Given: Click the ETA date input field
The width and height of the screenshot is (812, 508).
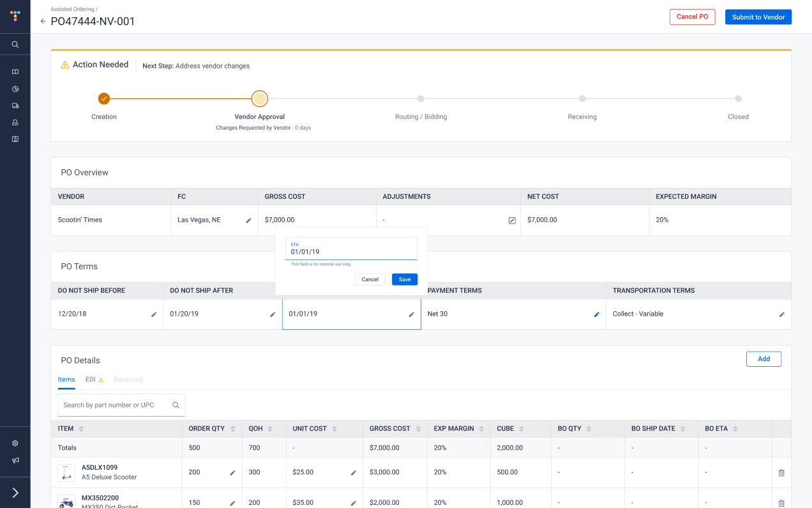Looking at the screenshot, I should 351,249.
